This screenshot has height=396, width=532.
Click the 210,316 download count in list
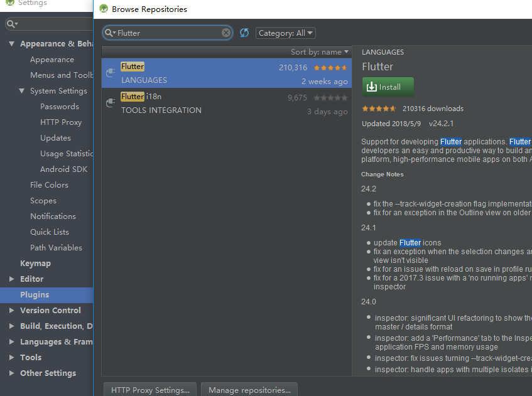tap(293, 68)
